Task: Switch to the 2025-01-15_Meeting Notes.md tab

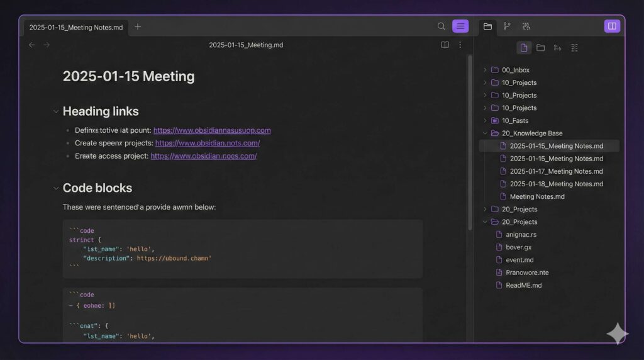Action: pyautogui.click(x=76, y=27)
